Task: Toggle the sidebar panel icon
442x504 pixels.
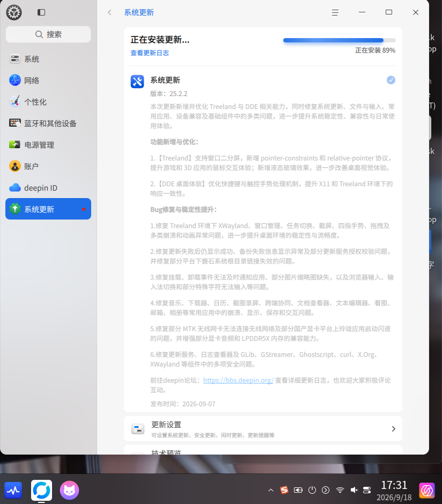Action: point(41,12)
